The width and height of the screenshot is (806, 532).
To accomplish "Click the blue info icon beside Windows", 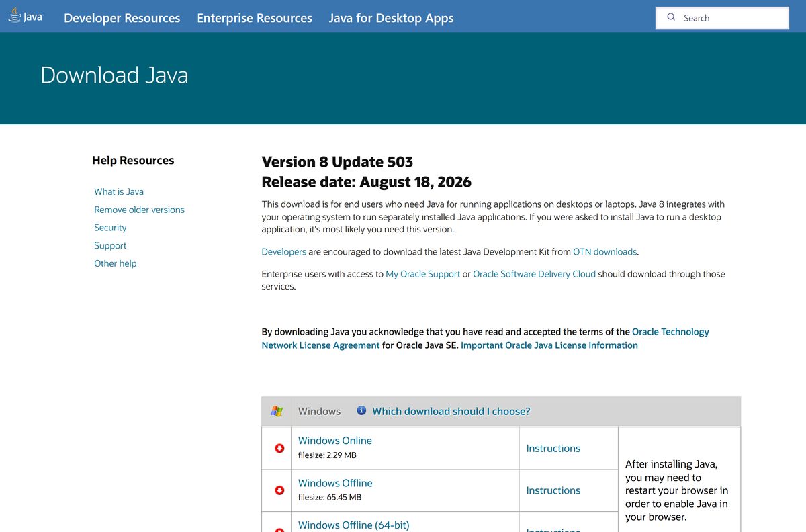I will pos(361,410).
